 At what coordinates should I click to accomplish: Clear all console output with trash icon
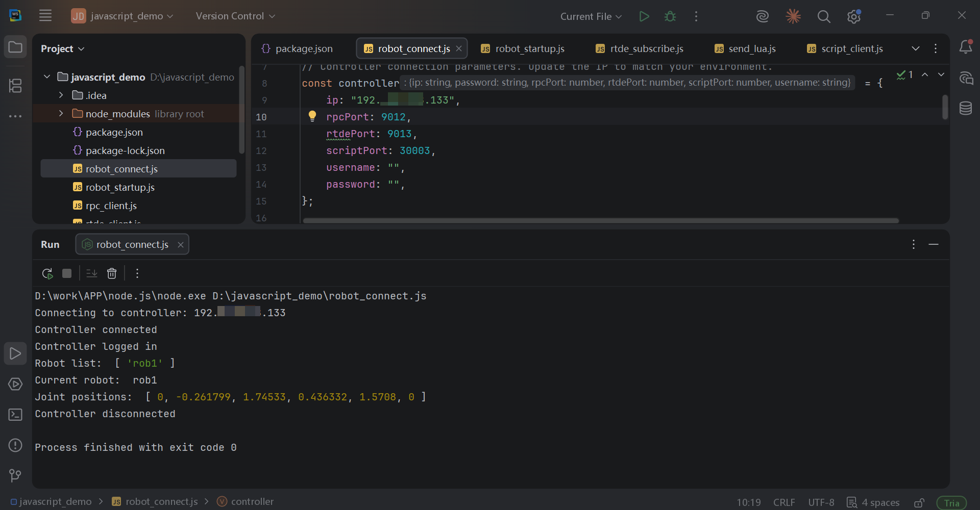click(x=112, y=273)
